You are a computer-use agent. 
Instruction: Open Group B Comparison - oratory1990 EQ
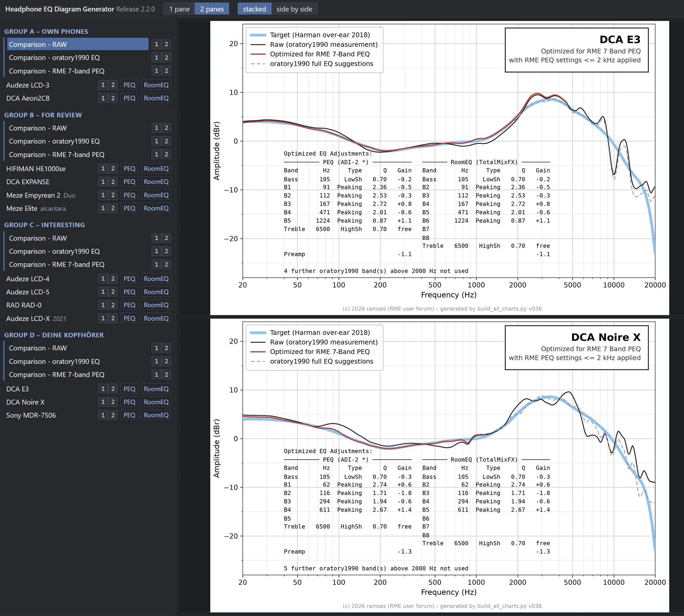(x=78, y=141)
